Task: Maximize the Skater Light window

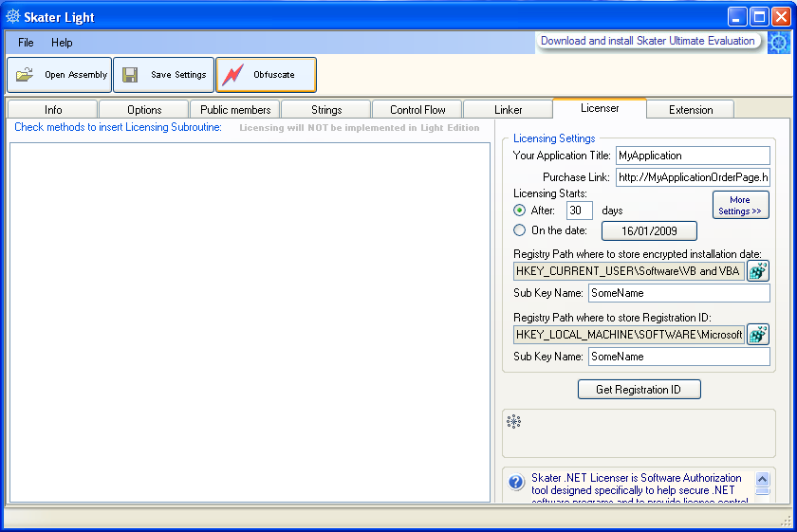Action: pyautogui.click(x=759, y=17)
